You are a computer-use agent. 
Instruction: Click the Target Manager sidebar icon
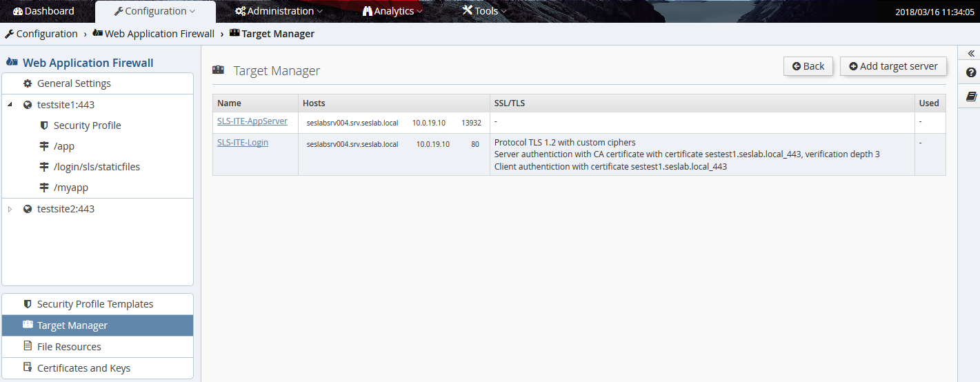point(28,325)
